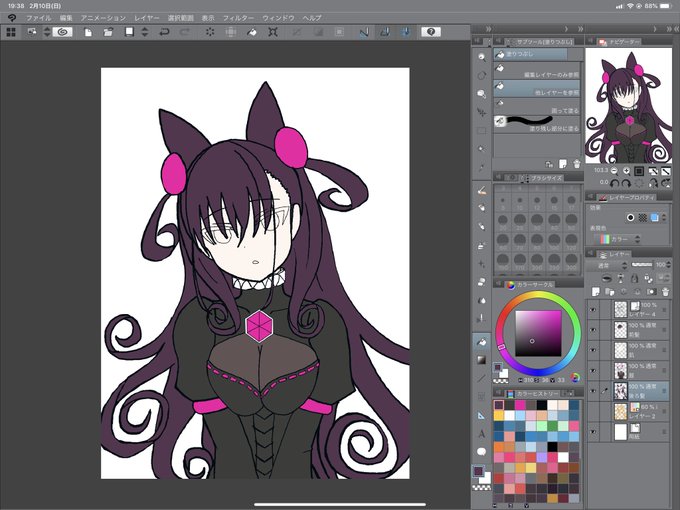Select the Gradient tool
Image resolution: width=680 pixels, height=510 pixels.
[481, 360]
